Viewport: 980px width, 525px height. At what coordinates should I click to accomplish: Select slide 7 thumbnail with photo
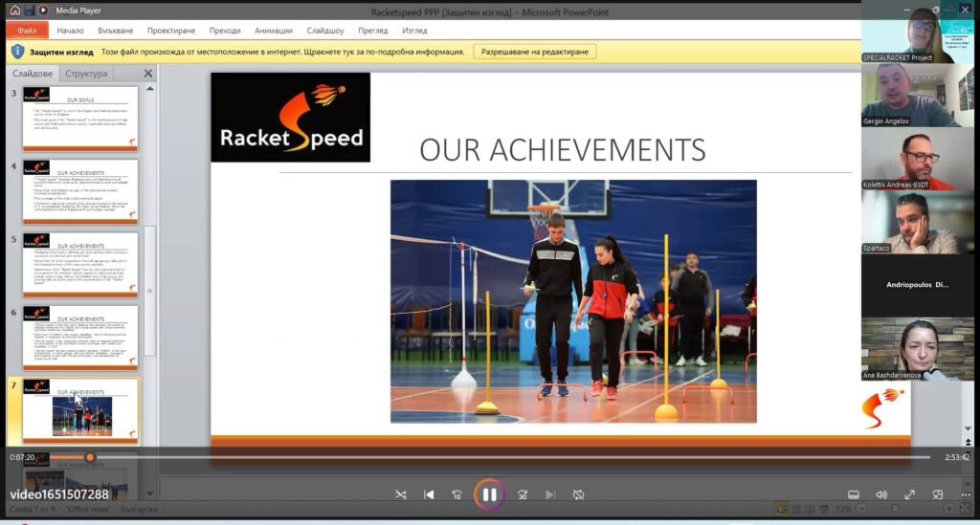(x=80, y=411)
